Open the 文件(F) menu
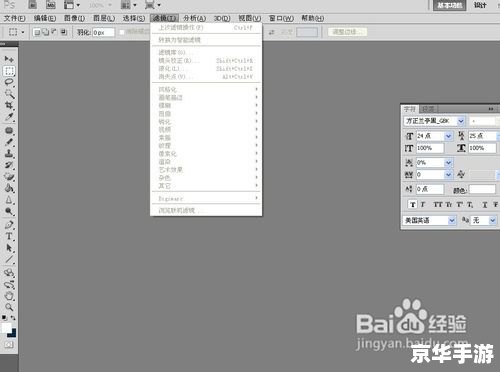The width and height of the screenshot is (500, 372). [14, 18]
